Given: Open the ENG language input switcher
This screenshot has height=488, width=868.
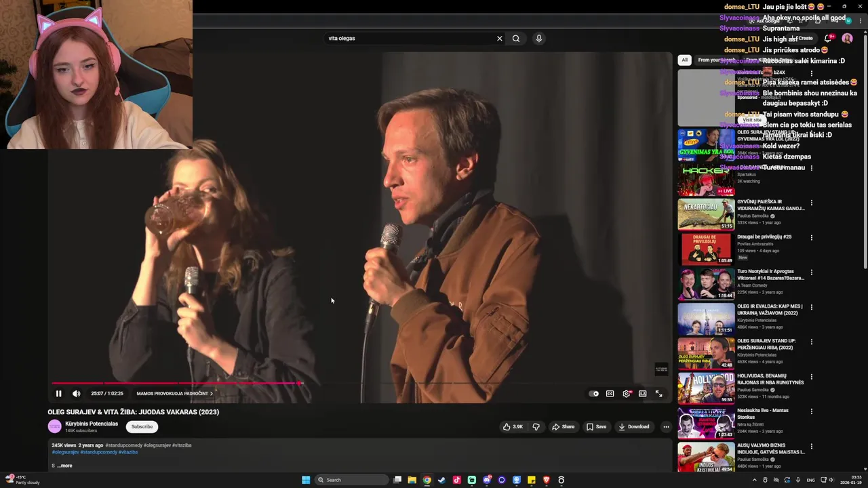Looking at the screenshot, I should coord(810,480).
